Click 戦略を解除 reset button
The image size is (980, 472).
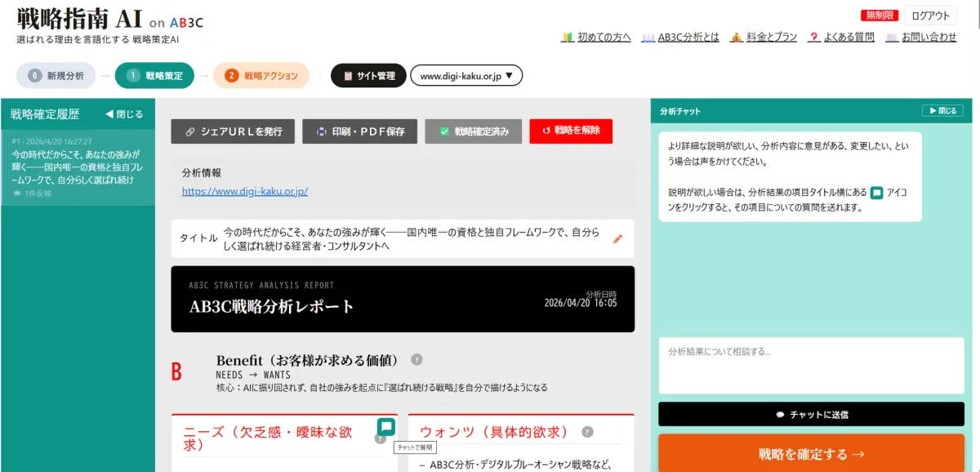571,131
